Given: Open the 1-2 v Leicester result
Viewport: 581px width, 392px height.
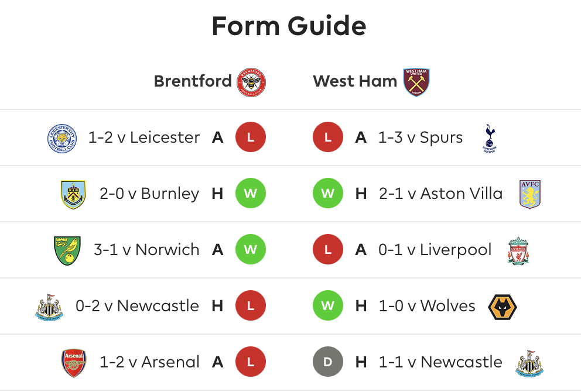Looking at the screenshot, I should (x=143, y=137).
